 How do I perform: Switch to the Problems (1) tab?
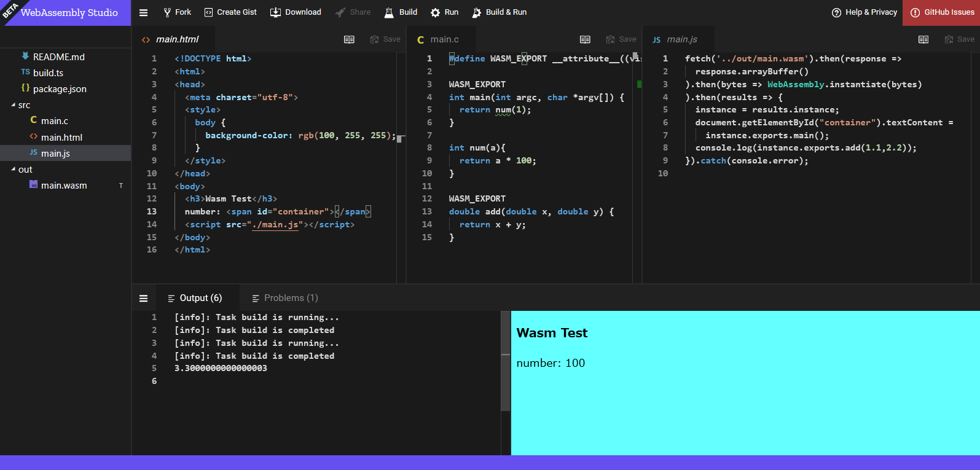tap(285, 298)
